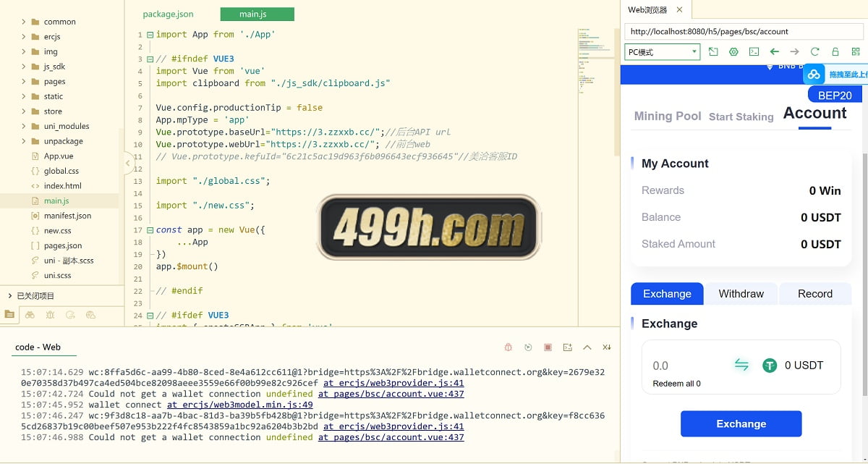Open the project files folder panel icon
Image resolution: width=868 pixels, height=464 pixels.
[9, 314]
